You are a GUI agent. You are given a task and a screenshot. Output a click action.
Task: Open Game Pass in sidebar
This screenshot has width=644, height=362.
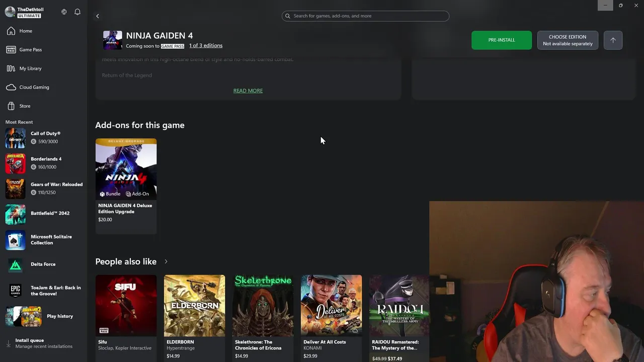(x=44, y=50)
